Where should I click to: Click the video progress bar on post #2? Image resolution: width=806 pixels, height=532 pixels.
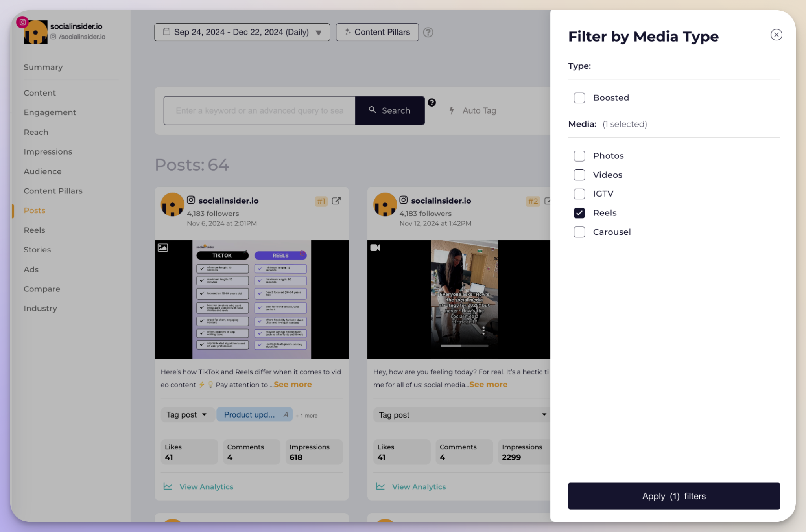tap(464, 346)
